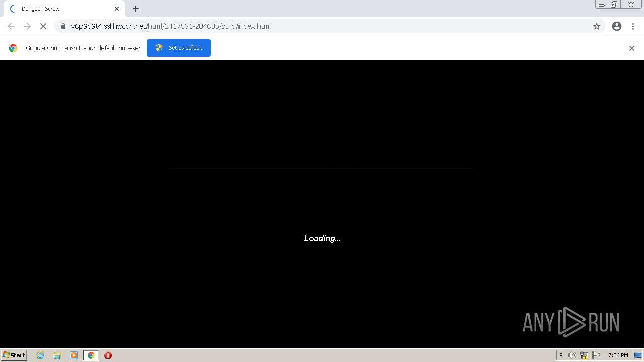644x362 pixels.
Task: Dismiss the default browser notification bar
Action: pyautogui.click(x=632, y=48)
